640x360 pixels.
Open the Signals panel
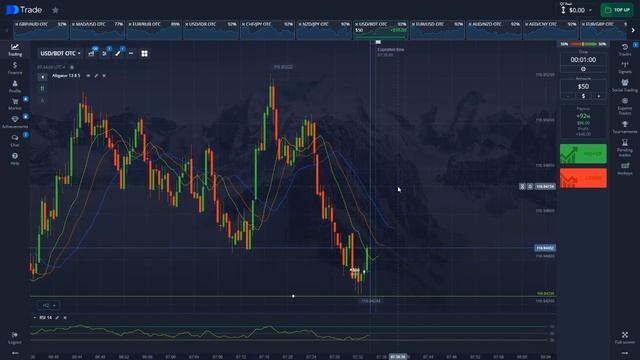point(624,68)
